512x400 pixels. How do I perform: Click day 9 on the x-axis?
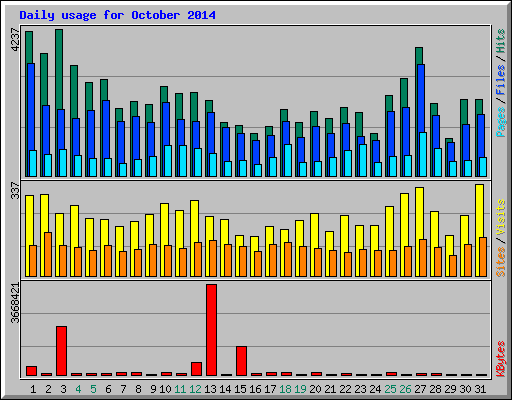153,389
